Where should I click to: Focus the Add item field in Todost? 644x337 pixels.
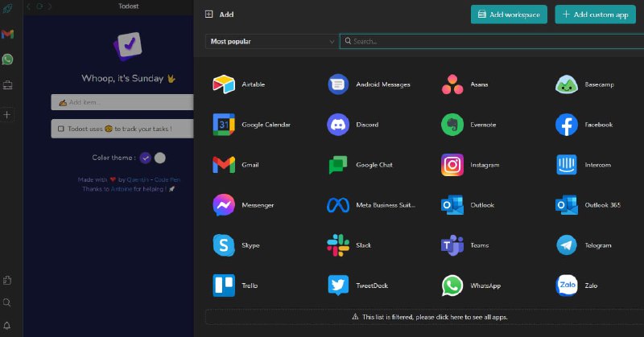pos(122,102)
